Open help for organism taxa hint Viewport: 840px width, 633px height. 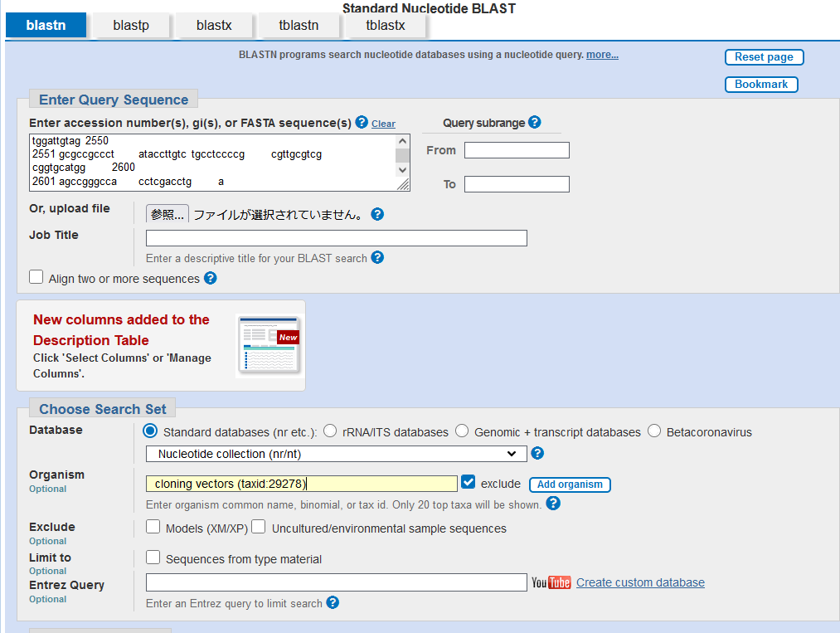(x=553, y=504)
